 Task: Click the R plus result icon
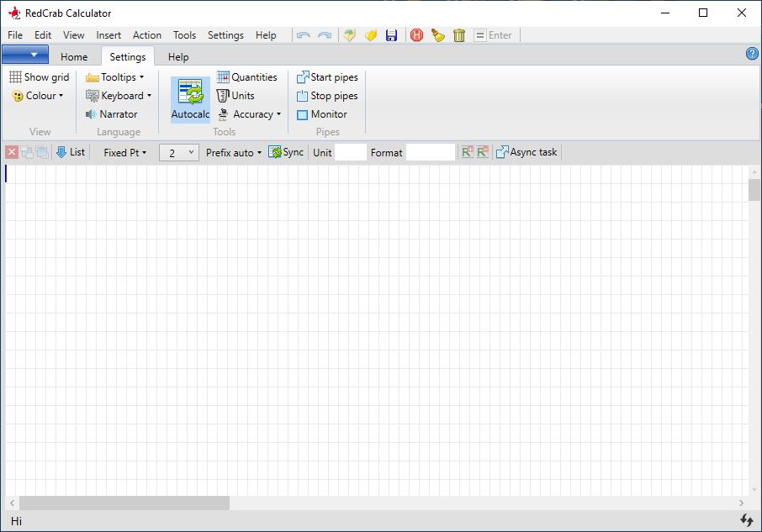[467, 152]
